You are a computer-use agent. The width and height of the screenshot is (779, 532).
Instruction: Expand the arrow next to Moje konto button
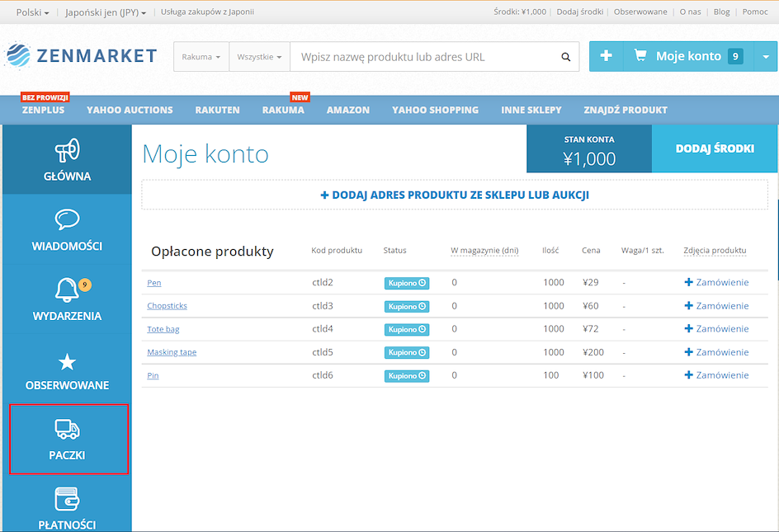click(766, 56)
